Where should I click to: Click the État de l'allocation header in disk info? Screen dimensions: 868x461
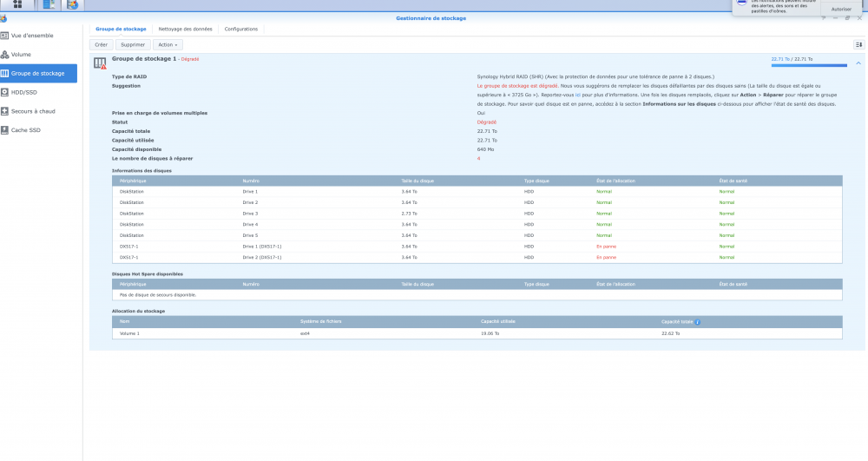pyautogui.click(x=615, y=181)
